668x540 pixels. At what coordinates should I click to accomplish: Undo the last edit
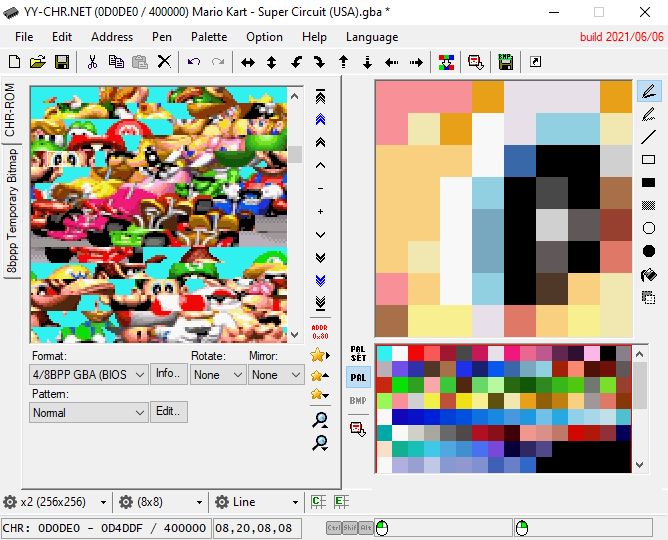194,62
